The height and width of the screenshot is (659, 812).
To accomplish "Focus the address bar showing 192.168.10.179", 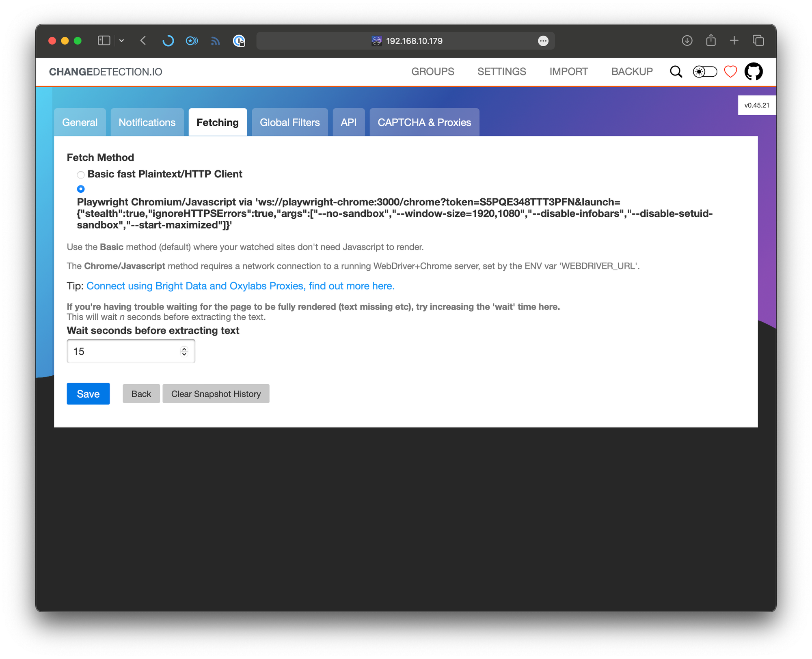I will (x=406, y=41).
